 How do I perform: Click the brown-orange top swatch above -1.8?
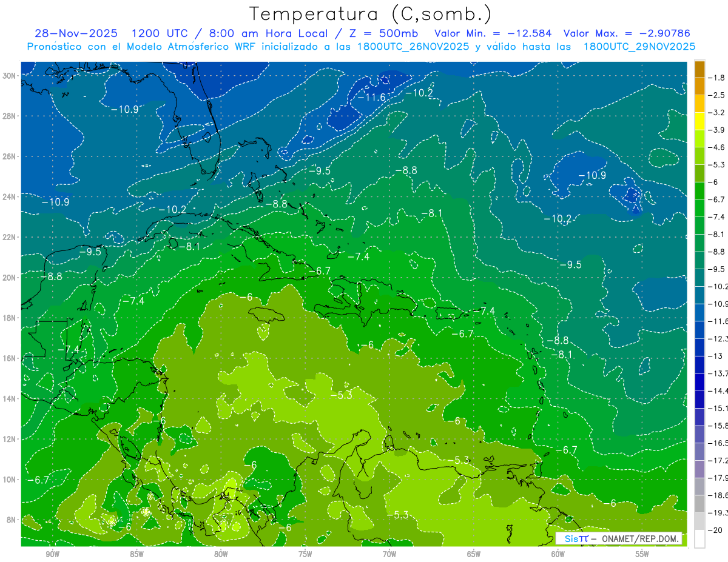[x=699, y=69]
